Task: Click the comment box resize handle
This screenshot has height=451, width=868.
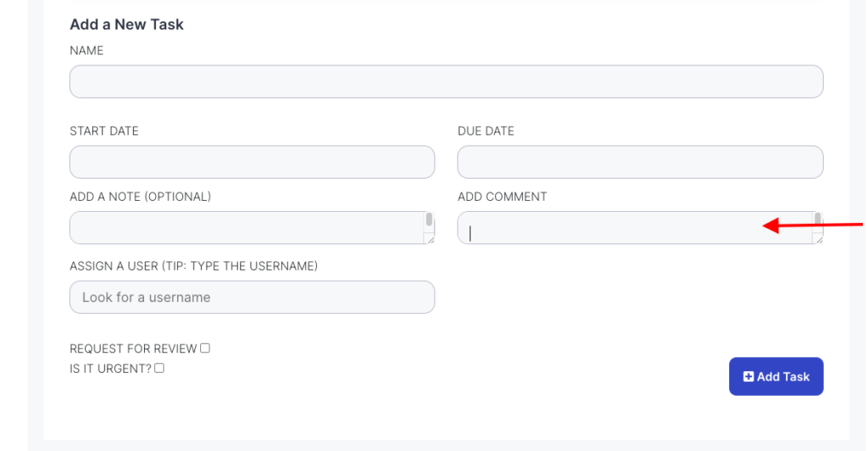Action: click(819, 240)
